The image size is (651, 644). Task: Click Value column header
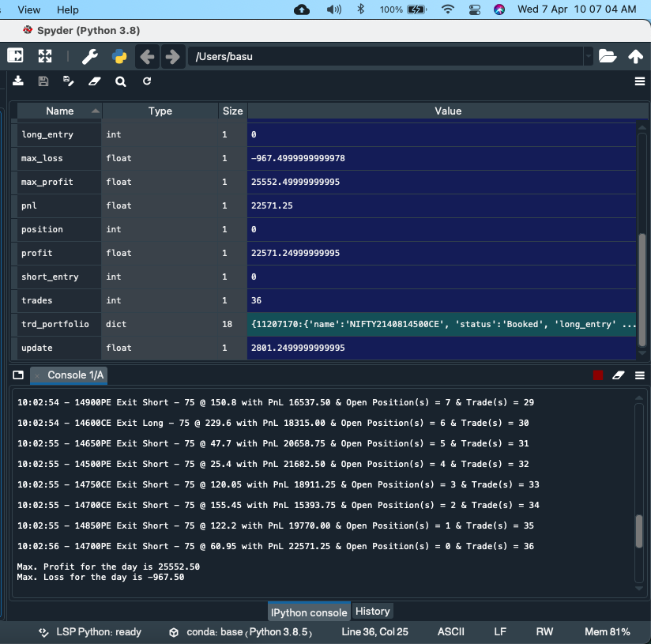click(x=448, y=111)
